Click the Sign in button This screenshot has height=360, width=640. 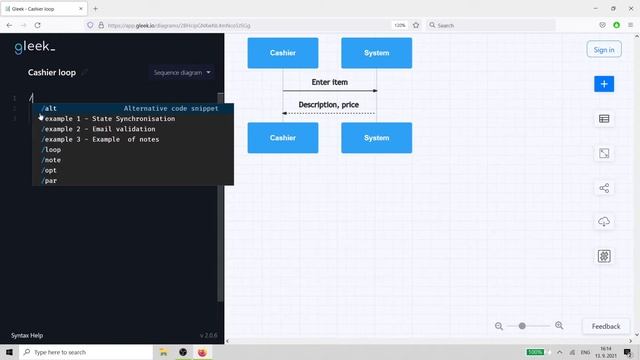[x=604, y=49]
